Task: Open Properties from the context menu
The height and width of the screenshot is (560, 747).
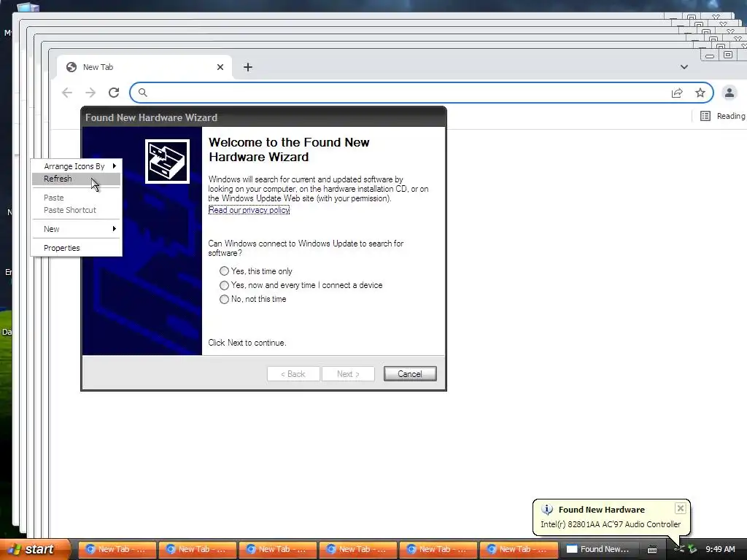Action: [76, 248]
